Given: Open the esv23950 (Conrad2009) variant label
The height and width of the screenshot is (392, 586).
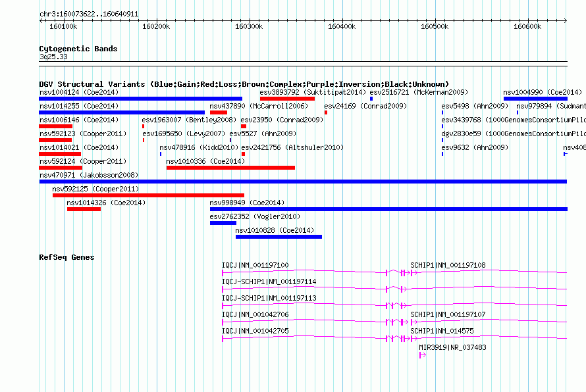Looking at the screenshot, I should [x=282, y=120].
